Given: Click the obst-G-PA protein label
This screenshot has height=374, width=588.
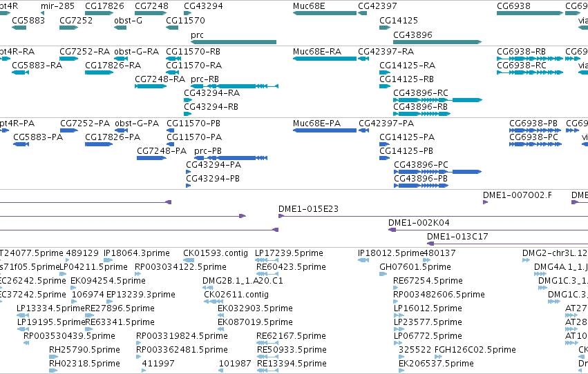Looking at the screenshot, I should (137, 123).
